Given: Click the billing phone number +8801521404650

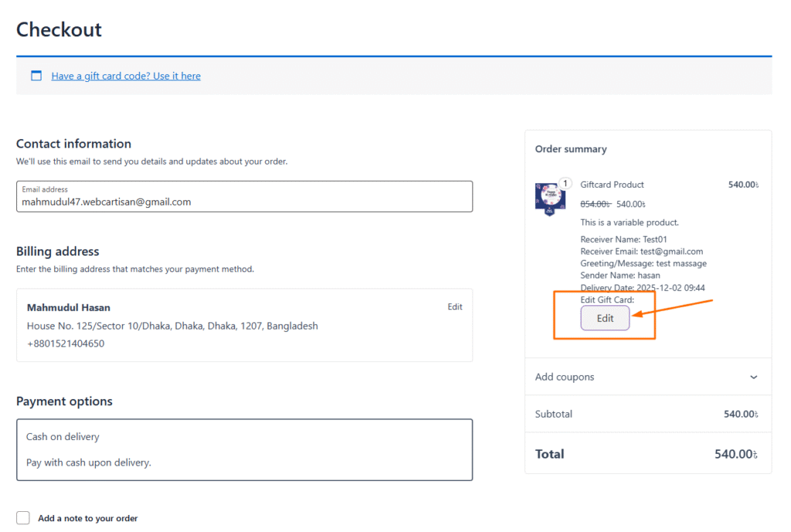Looking at the screenshot, I should tap(66, 344).
